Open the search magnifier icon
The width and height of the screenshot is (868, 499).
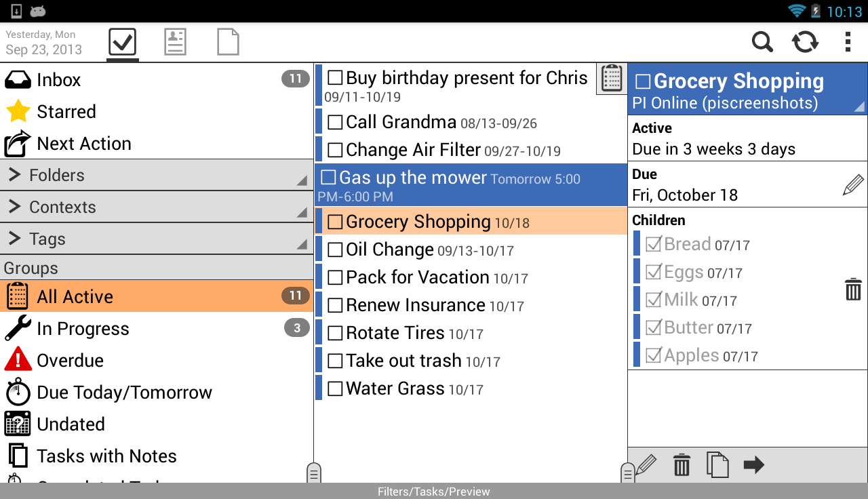coord(762,42)
